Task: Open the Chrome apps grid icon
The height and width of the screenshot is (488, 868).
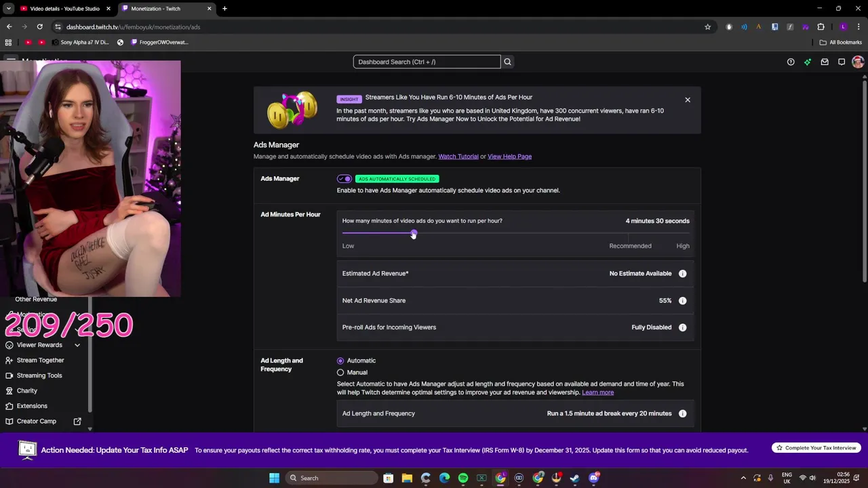Action: click(8, 42)
